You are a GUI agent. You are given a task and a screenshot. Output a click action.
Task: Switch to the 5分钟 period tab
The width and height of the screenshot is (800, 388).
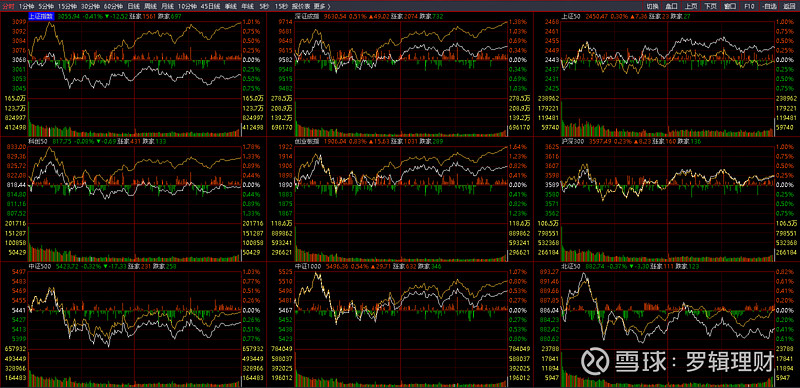pos(46,6)
